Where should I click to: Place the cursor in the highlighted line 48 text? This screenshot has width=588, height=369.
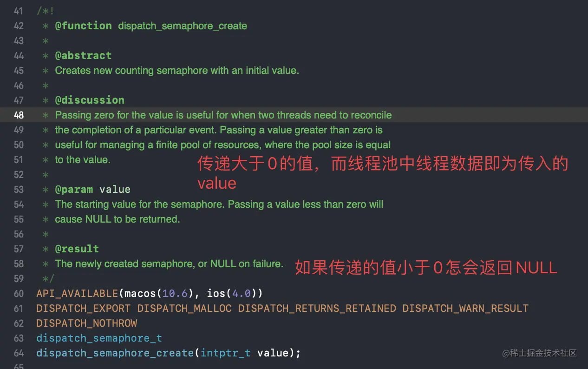click(223, 115)
